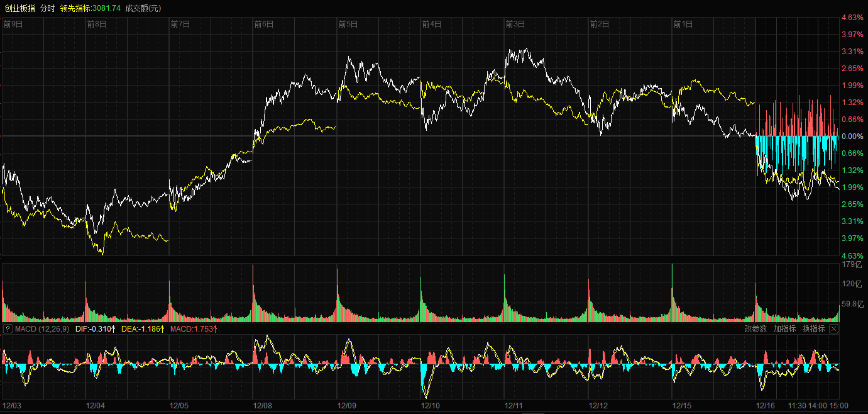Select the 前9日 day marker
Viewport: 868px width, 414px height.
coord(13,25)
